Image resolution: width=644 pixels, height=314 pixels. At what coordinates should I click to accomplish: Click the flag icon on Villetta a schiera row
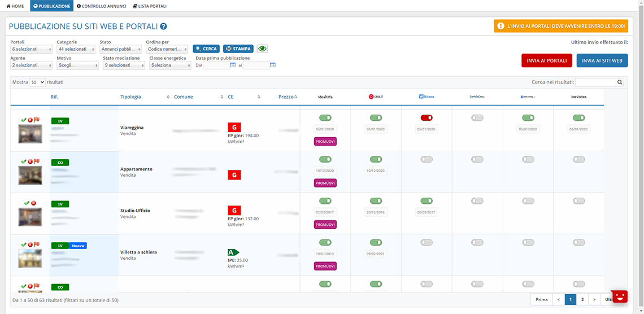(36, 245)
